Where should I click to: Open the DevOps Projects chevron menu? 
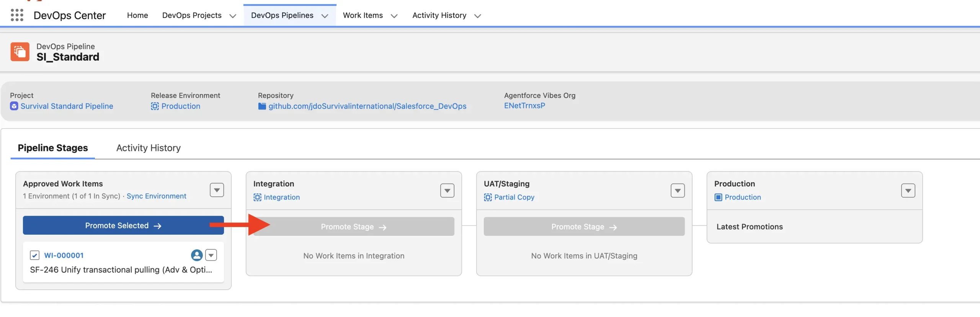(x=232, y=16)
